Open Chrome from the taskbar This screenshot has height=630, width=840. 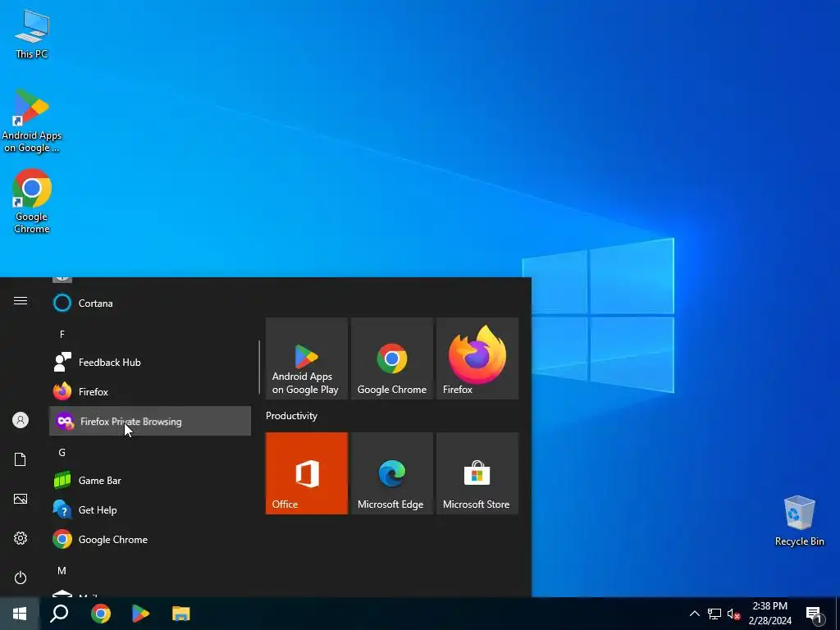[101, 614]
